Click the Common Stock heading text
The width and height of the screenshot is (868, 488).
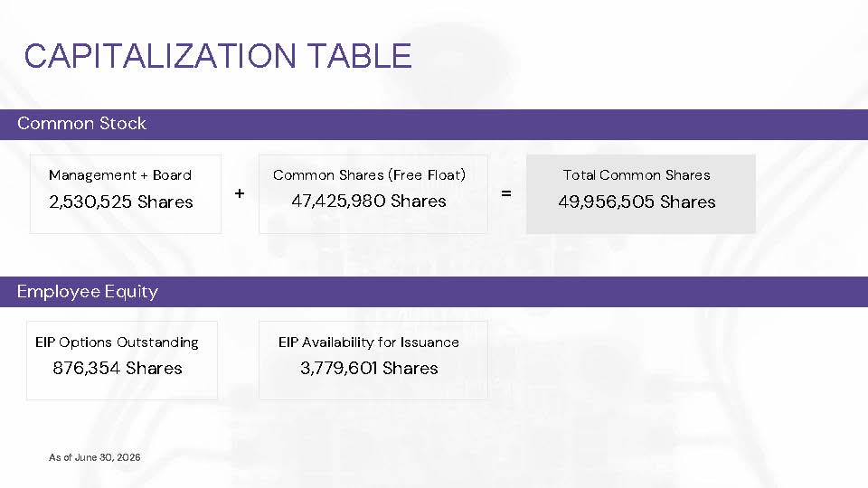click(82, 124)
